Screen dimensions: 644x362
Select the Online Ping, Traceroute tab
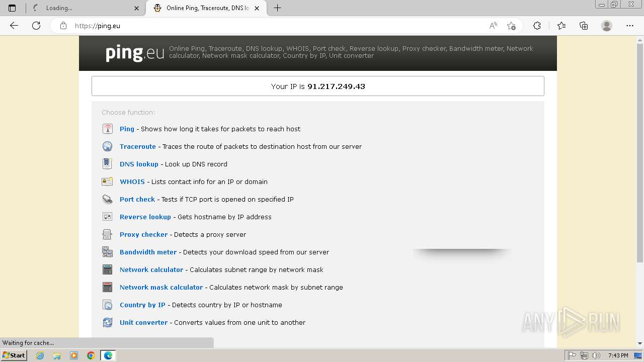pyautogui.click(x=206, y=8)
